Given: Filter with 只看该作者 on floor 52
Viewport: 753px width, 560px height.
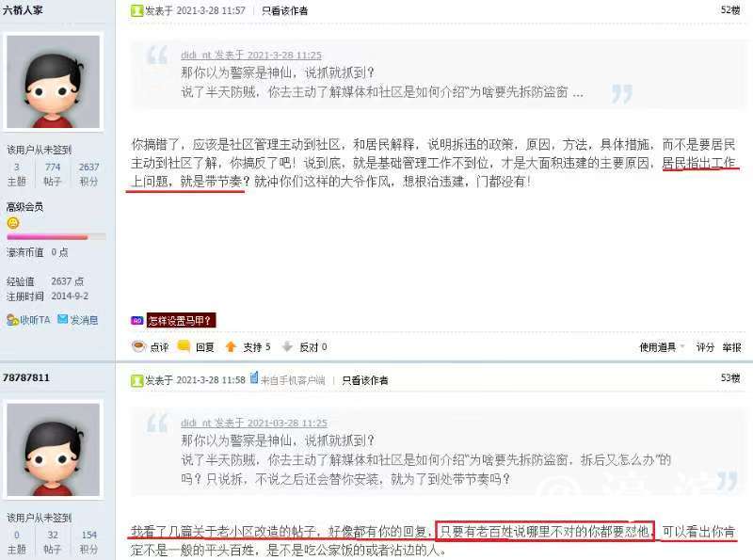Looking at the screenshot, I should (x=285, y=10).
